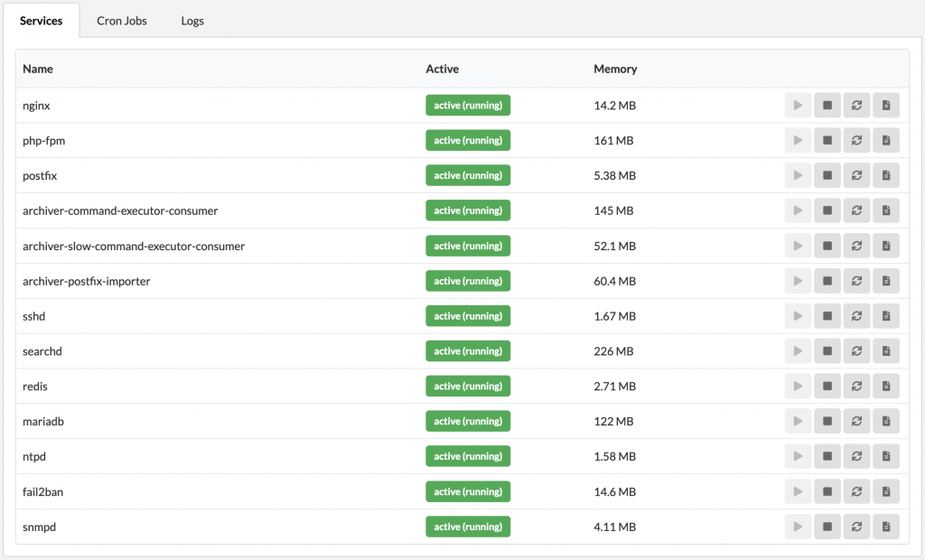The width and height of the screenshot is (925, 560).
Task: Open the snmpd log file icon
Action: coord(886,527)
